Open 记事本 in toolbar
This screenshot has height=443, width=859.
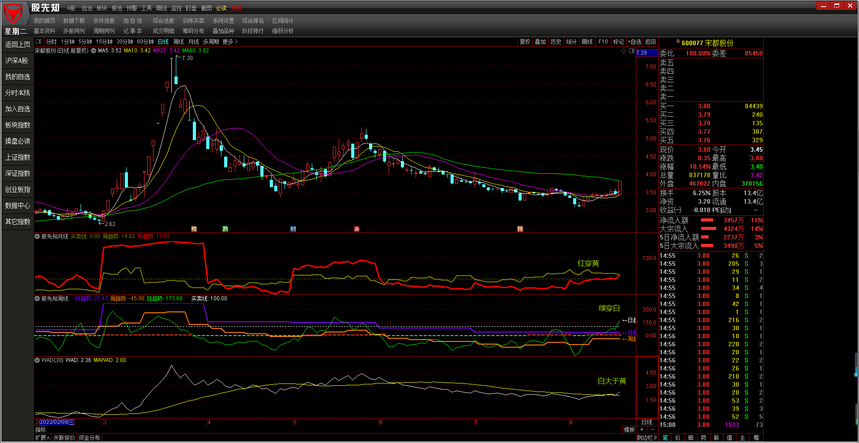[133, 31]
